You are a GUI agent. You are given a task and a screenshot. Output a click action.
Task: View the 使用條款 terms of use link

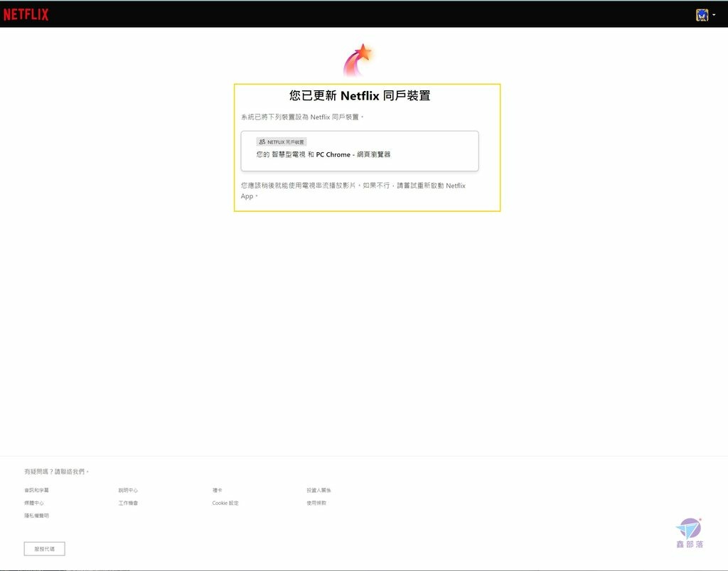pyautogui.click(x=316, y=503)
